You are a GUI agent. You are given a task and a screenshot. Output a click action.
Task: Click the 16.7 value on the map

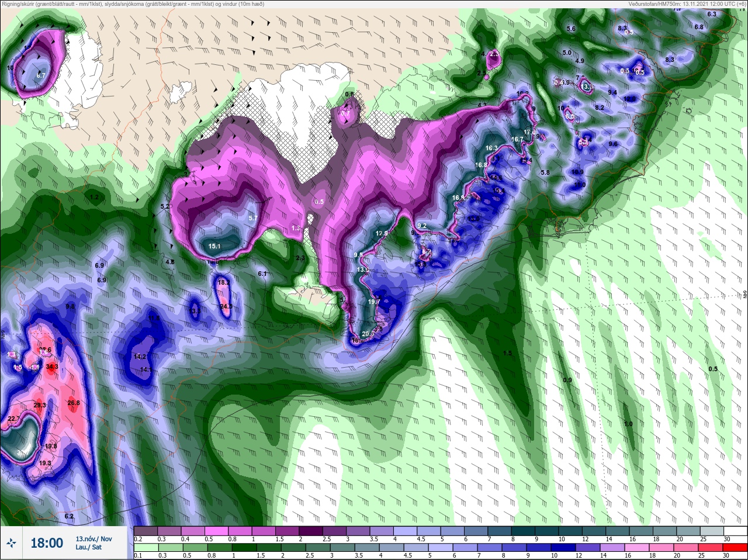tap(517, 139)
